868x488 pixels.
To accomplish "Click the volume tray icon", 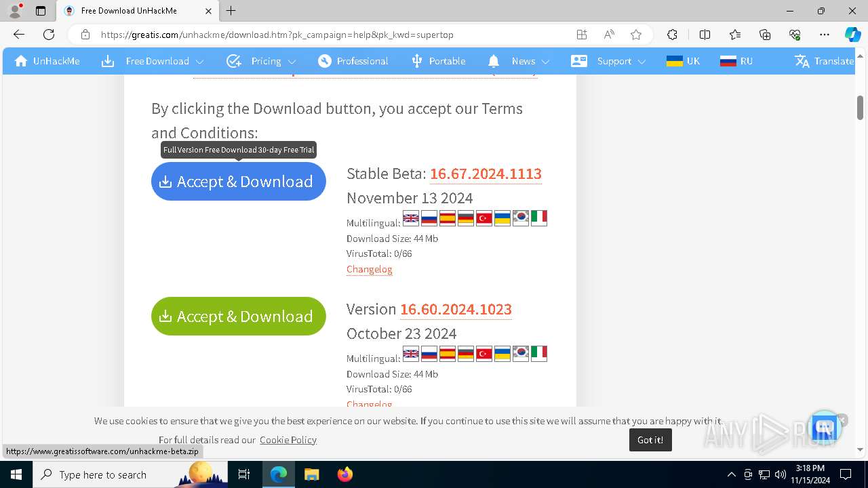I will pyautogui.click(x=780, y=474).
